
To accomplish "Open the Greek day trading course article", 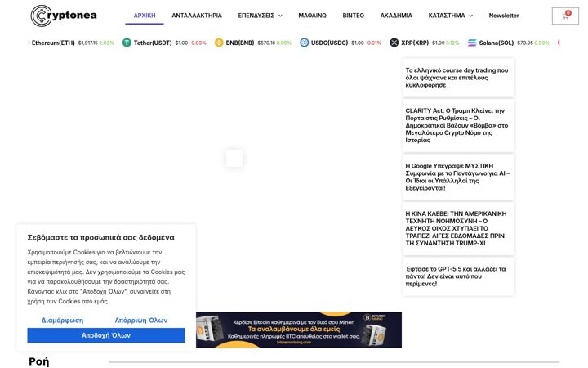I will 458,78.
